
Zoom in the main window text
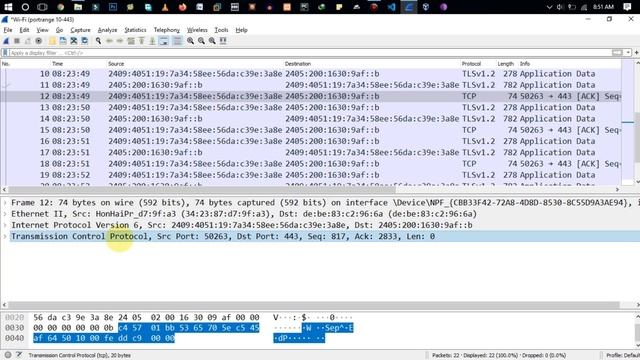point(190,41)
